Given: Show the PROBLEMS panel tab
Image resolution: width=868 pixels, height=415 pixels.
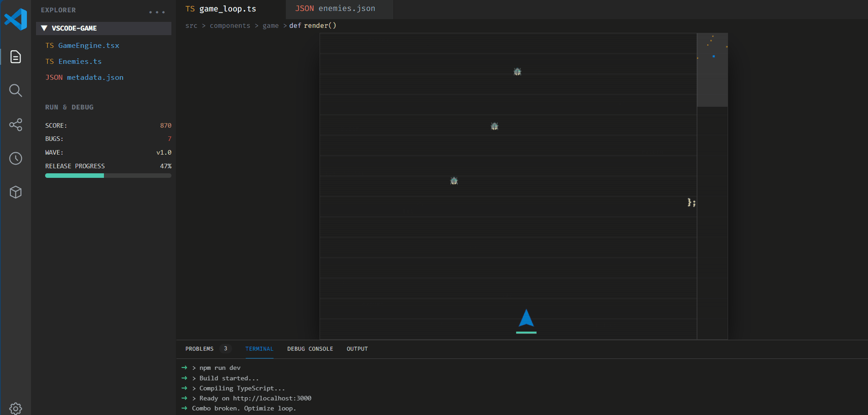Looking at the screenshot, I should 199,349.
